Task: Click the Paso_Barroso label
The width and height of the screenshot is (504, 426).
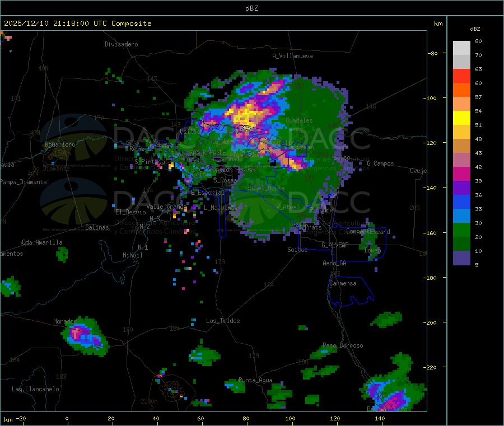Action: pos(343,345)
